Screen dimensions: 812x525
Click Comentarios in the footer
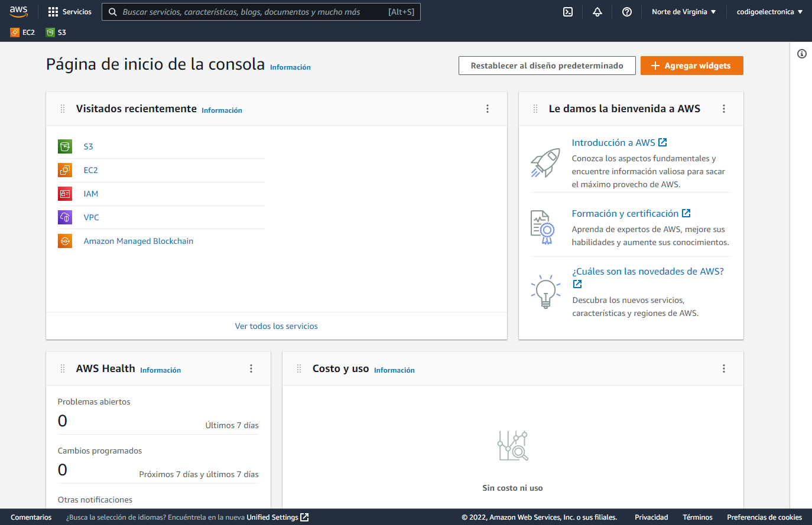(x=31, y=517)
